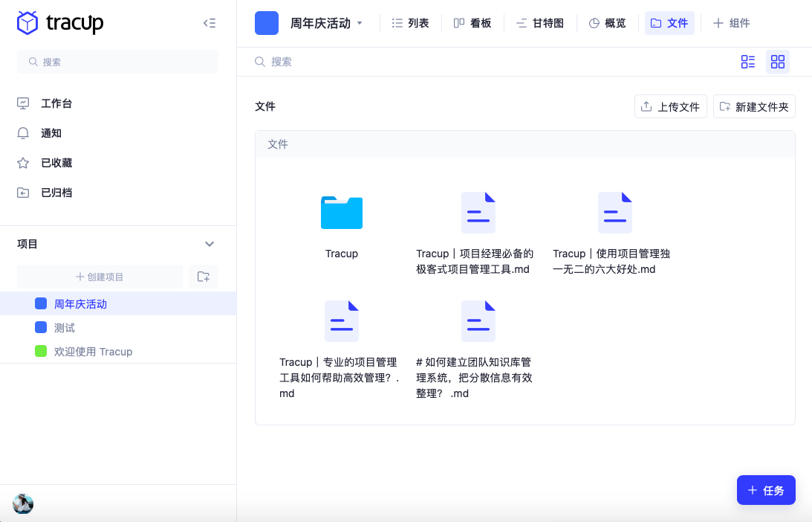The width and height of the screenshot is (812, 522).
Task: Click the Tracup folder name label
Action: (342, 254)
